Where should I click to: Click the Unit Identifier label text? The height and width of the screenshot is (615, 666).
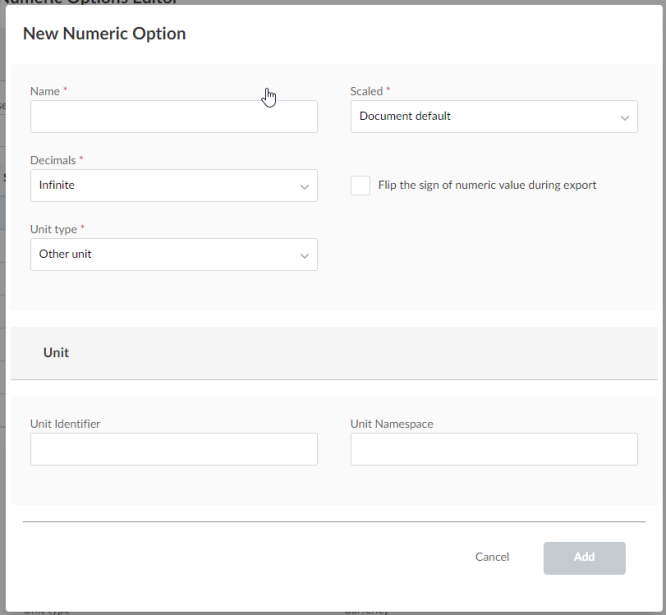(65, 424)
